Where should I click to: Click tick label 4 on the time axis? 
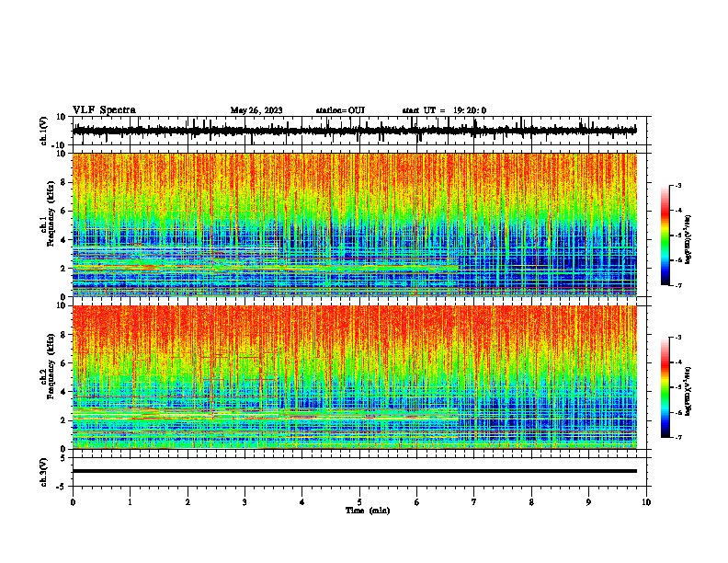[302, 502]
